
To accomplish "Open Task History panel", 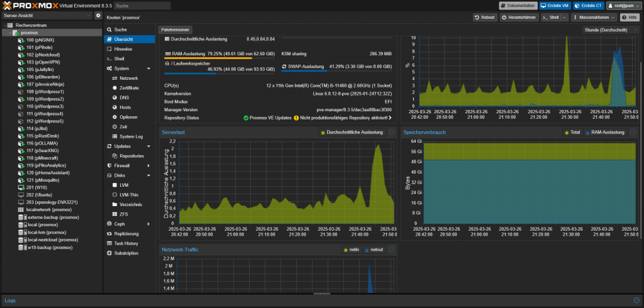I will point(126,243).
